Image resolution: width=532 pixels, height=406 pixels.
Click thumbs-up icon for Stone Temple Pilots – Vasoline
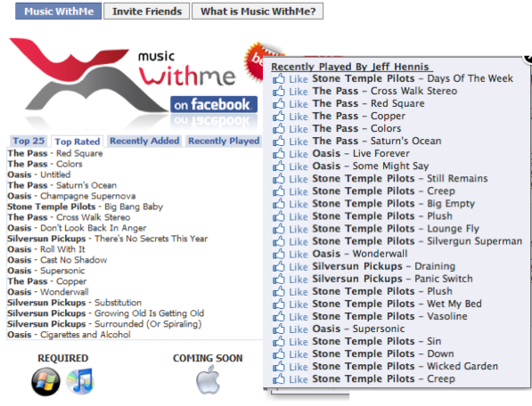[279, 317]
